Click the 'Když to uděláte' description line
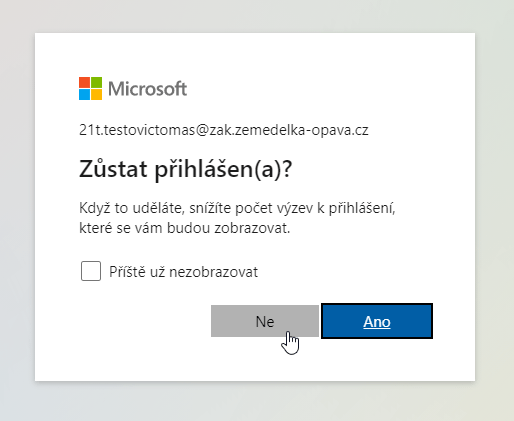Screen dimensions: 514x421 237,208
